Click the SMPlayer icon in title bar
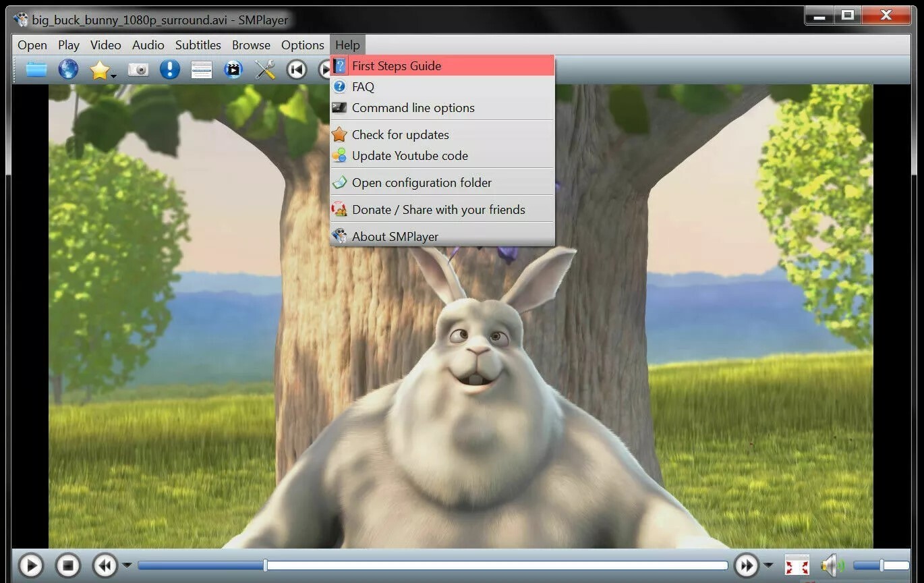 [x=21, y=20]
